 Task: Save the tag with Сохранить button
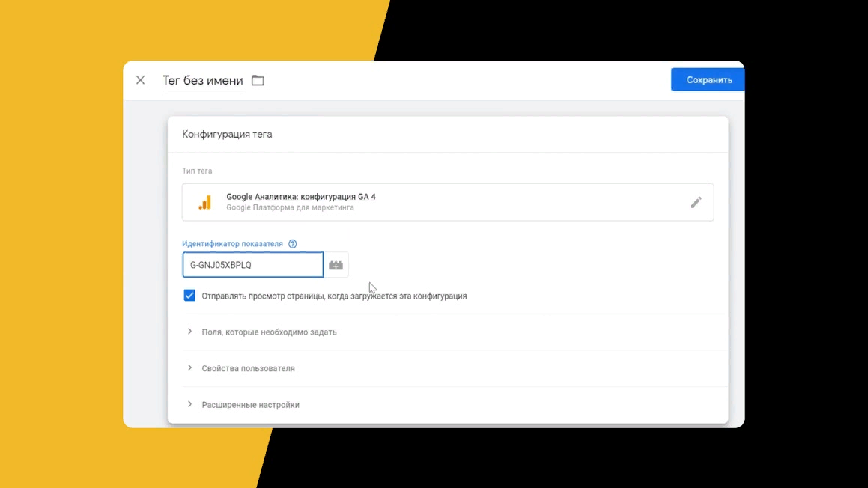(x=708, y=79)
